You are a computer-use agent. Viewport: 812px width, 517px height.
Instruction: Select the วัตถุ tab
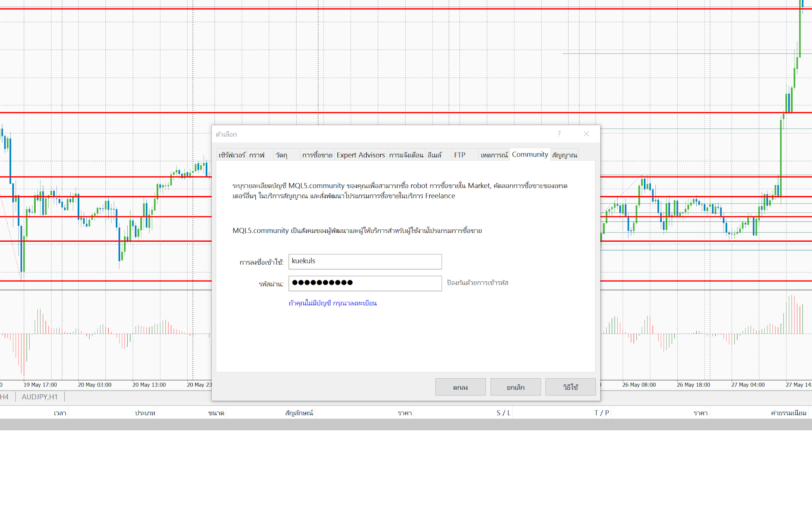(282, 155)
